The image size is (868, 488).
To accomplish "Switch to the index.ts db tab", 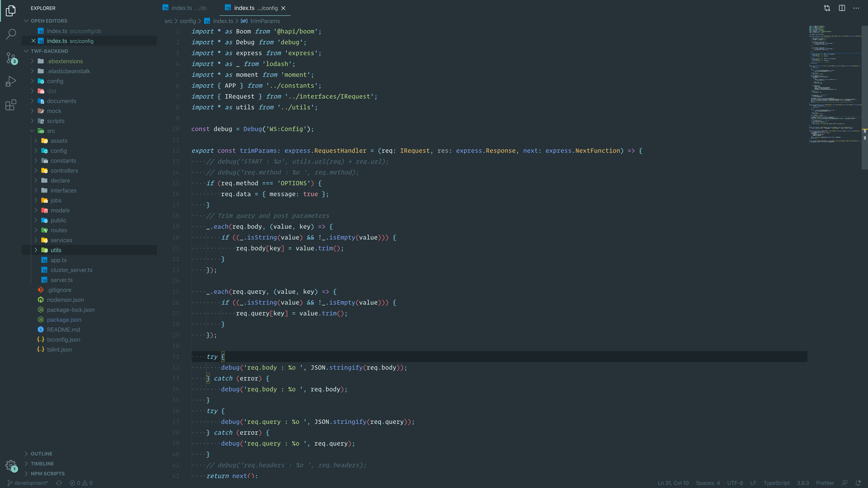I will (x=185, y=8).
